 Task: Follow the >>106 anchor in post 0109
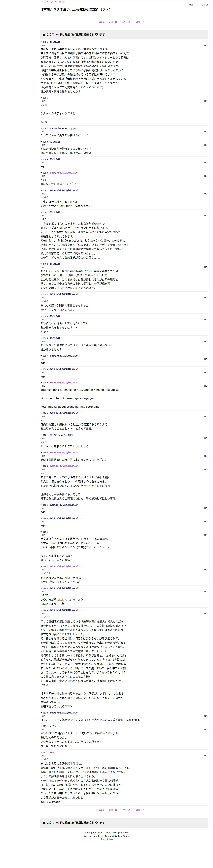point(45,617)
